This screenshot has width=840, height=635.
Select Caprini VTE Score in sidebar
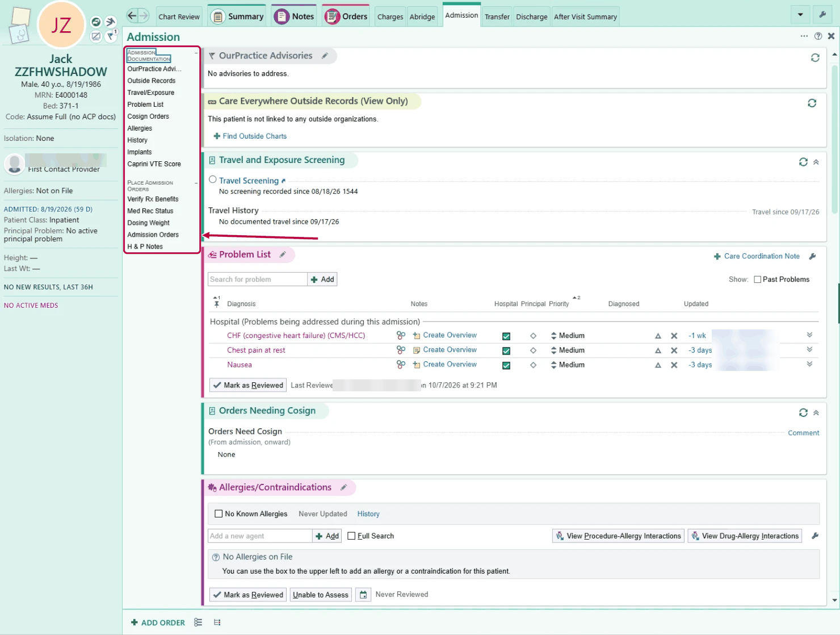(154, 164)
